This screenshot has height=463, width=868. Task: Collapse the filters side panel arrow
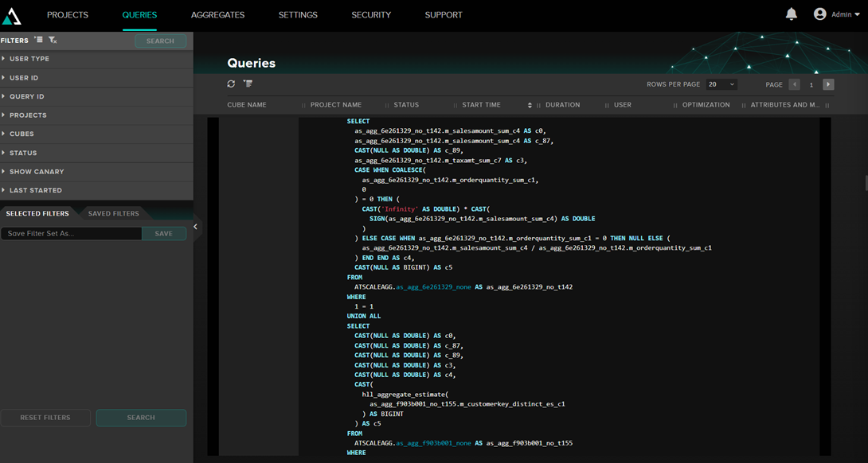[195, 227]
